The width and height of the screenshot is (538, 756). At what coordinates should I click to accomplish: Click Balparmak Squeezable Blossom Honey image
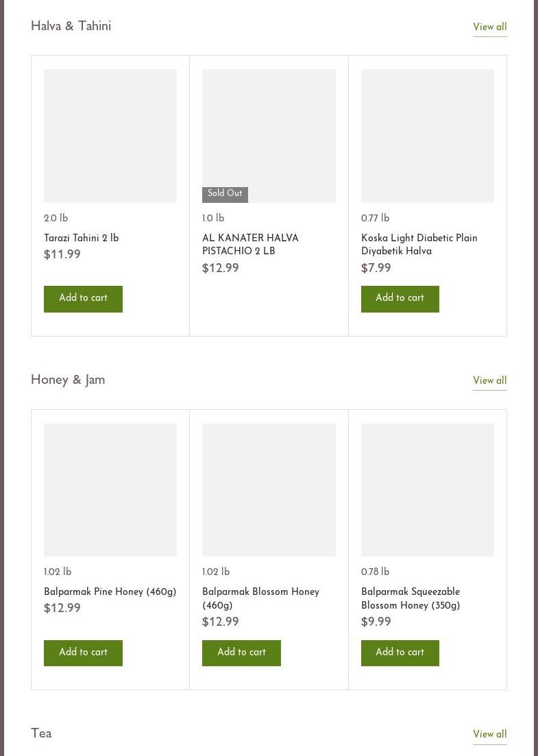pyautogui.click(x=427, y=489)
